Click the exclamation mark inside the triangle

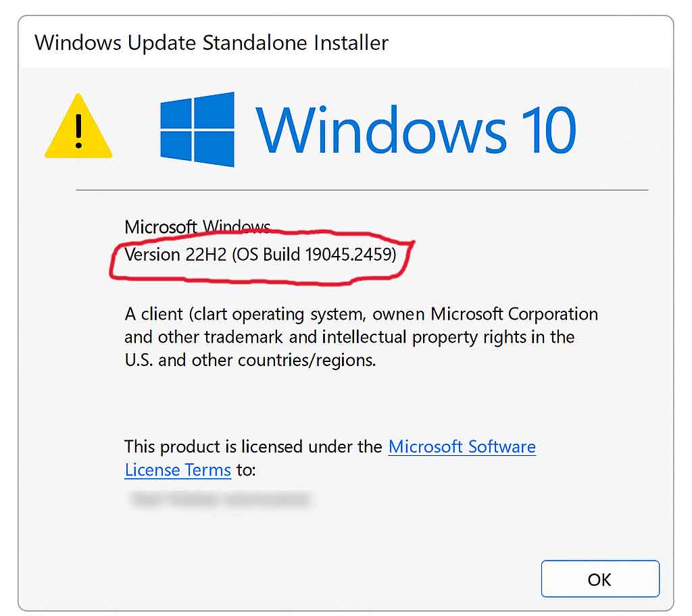click(x=78, y=131)
